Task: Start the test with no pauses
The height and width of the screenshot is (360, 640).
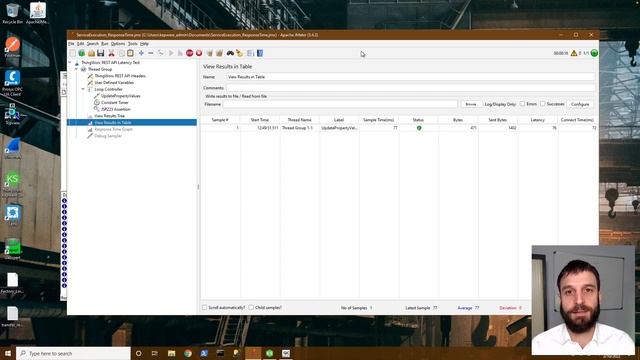Action: coord(180,53)
